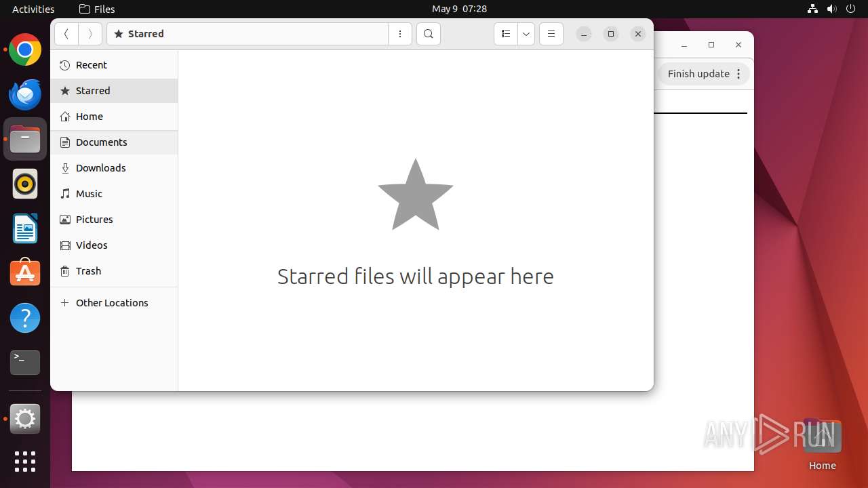868x488 pixels.
Task: Open Other Locations in sidebar
Action: (x=114, y=303)
